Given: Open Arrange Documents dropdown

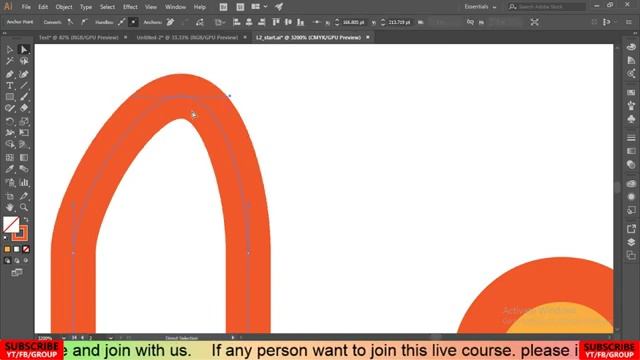Looking at the screenshot, I should 259,7.
